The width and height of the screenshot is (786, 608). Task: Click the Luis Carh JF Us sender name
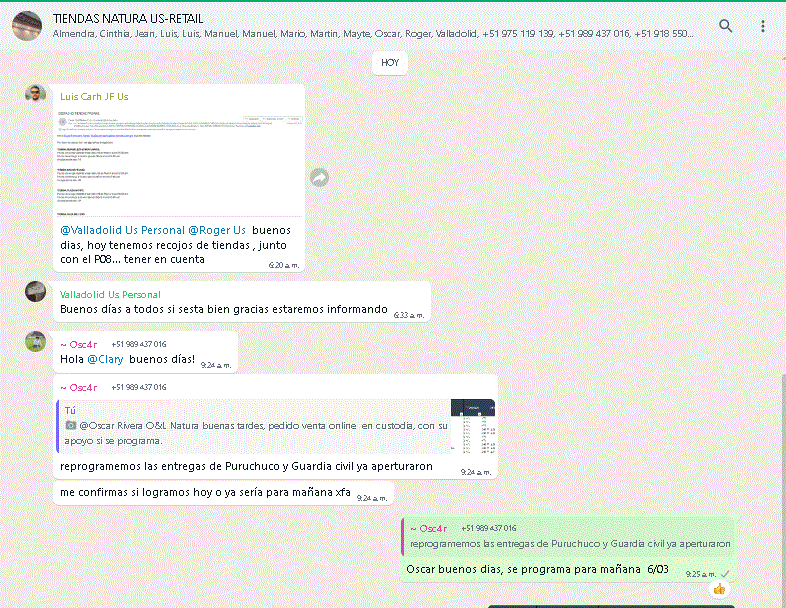click(x=94, y=97)
